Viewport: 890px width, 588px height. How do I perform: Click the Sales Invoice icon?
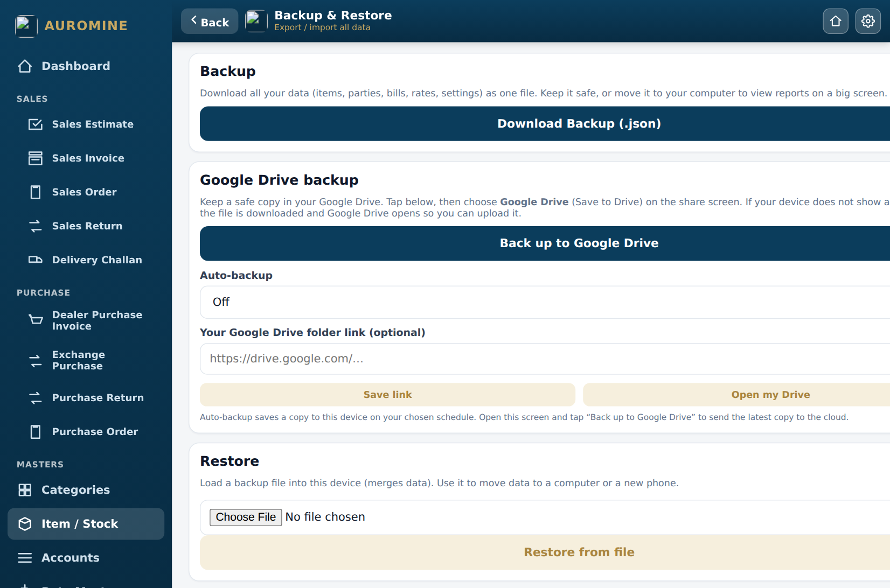pyautogui.click(x=36, y=158)
